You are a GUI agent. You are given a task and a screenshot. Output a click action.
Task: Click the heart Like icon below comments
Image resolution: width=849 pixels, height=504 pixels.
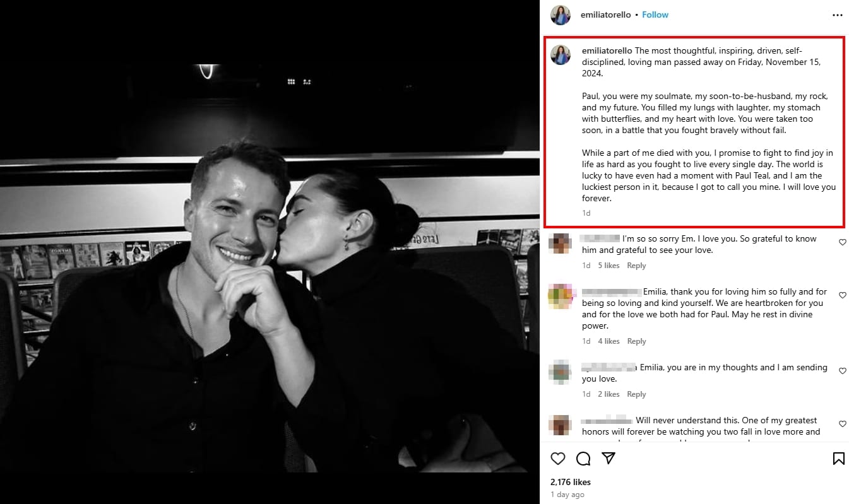(558, 459)
